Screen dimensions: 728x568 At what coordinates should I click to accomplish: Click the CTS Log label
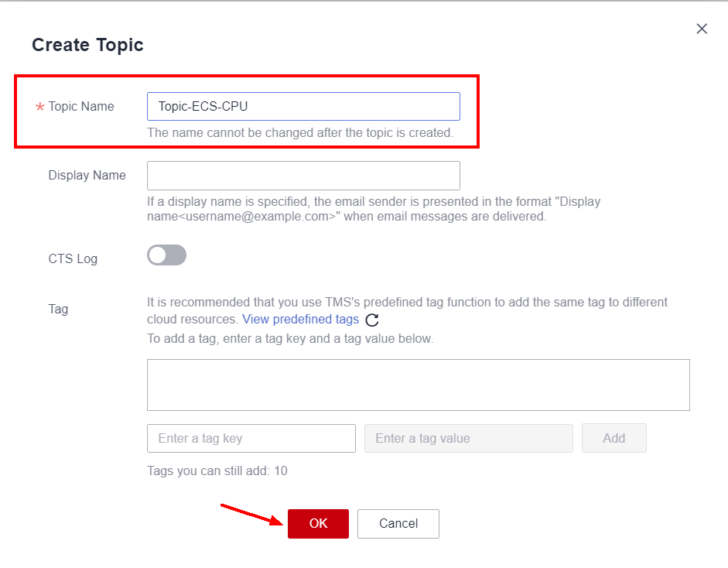point(73,258)
